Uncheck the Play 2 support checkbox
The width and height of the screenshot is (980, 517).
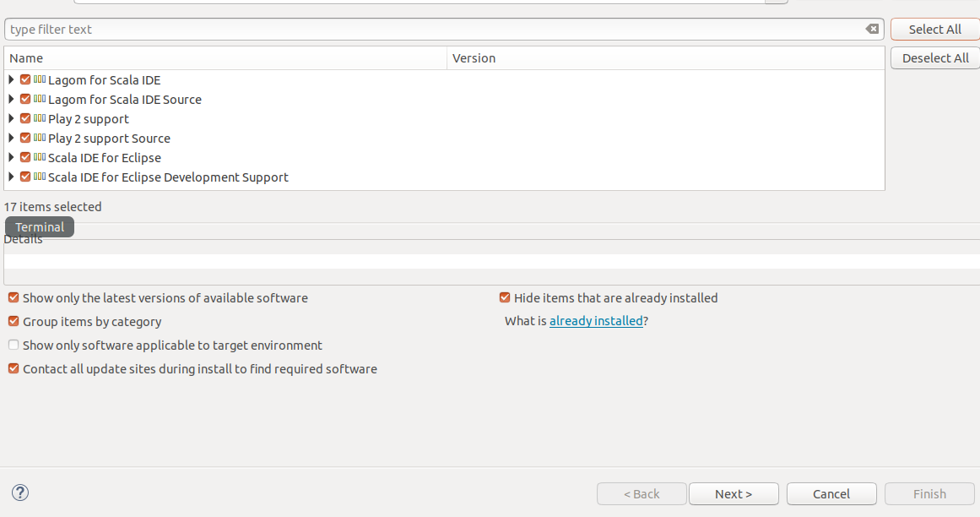tap(25, 118)
